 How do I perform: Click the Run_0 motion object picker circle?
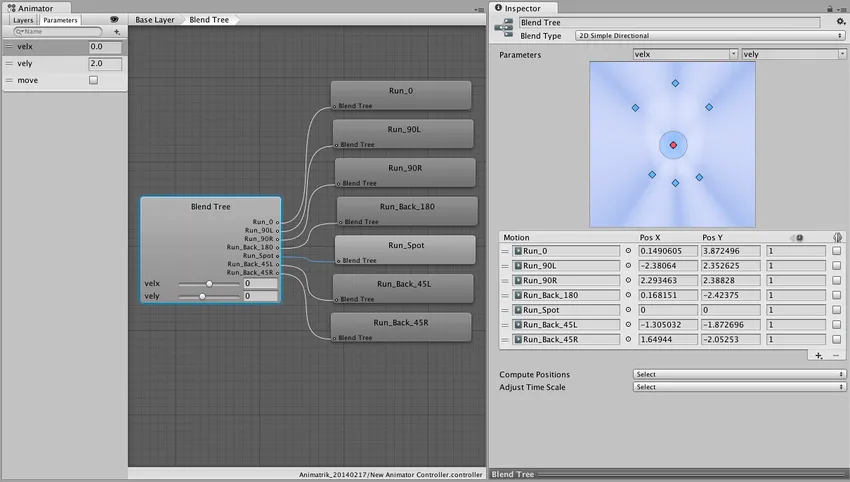point(628,251)
